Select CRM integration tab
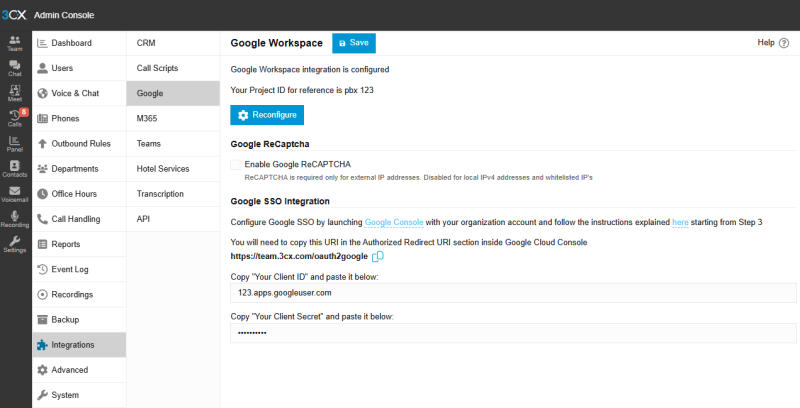The height and width of the screenshot is (408, 800). click(x=173, y=43)
